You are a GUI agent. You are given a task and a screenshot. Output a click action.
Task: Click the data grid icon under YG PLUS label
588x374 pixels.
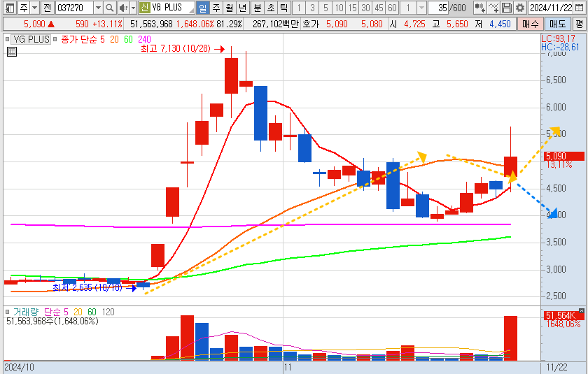12,52
